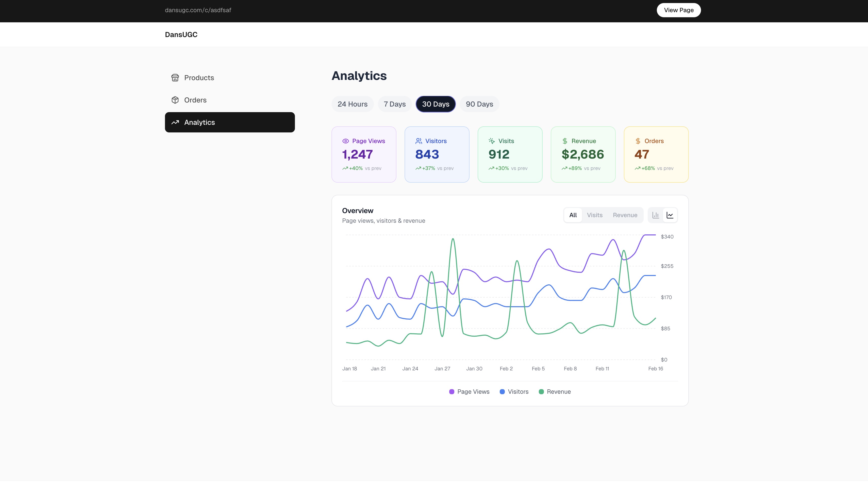Select the Revenue filter tab

[625, 215]
